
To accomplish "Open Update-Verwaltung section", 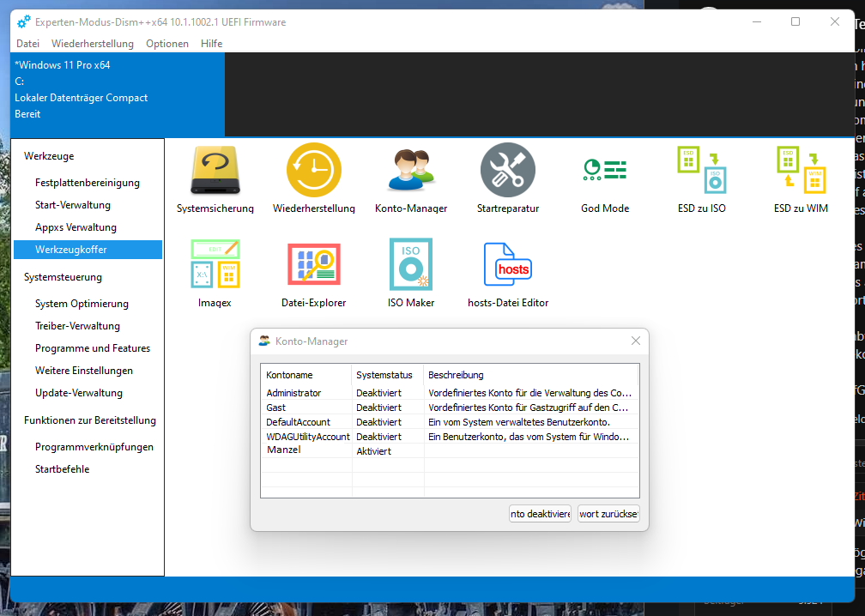I will pyautogui.click(x=88, y=393).
